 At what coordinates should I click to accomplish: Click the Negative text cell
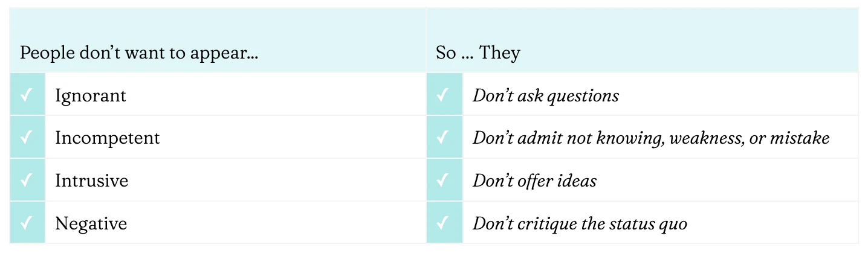click(91, 223)
